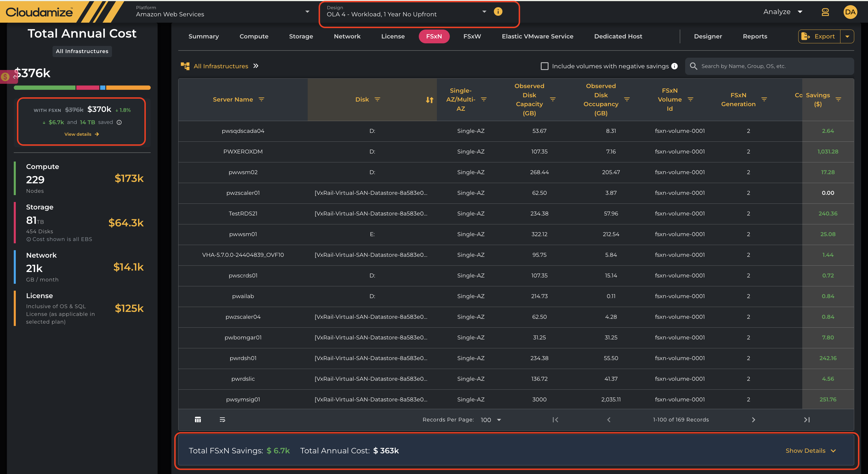Open the Reports page
Image resolution: width=868 pixels, height=474 pixels.
(x=755, y=36)
